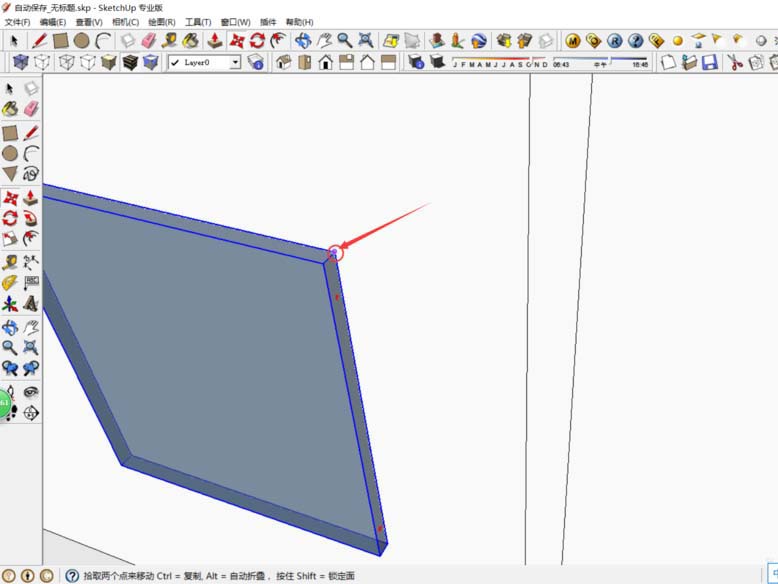This screenshot has height=584, width=778.
Task: Activate the Paint Bucket in left toolbar
Action: [10, 109]
